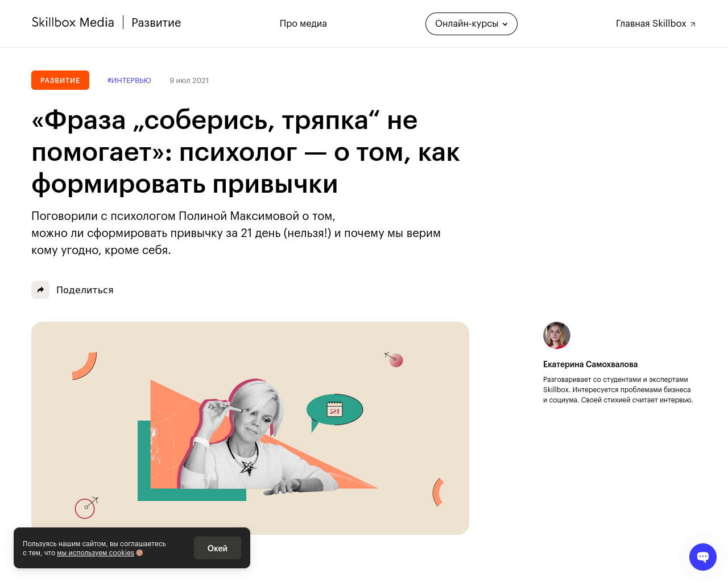Click the article headline about привычки
Image resolution: width=728 pixels, height=582 pixels.
(x=246, y=152)
